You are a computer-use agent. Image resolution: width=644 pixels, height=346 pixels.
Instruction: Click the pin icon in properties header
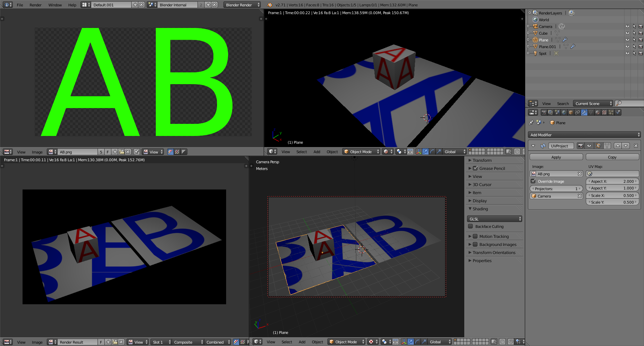[531, 123]
